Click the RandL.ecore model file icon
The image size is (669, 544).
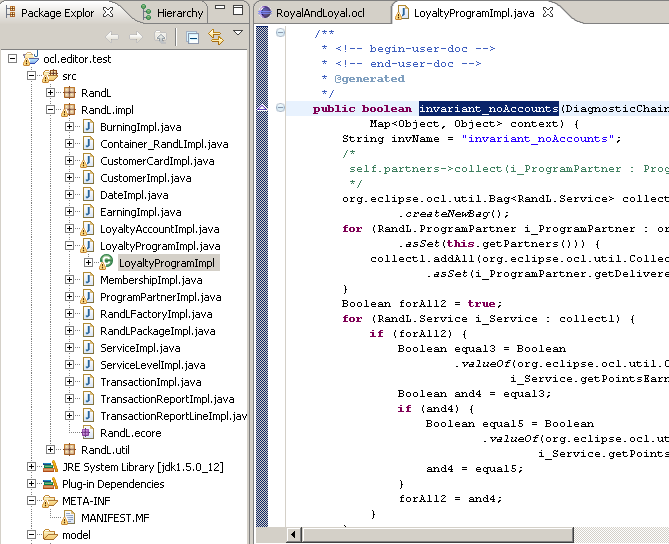tap(87, 433)
